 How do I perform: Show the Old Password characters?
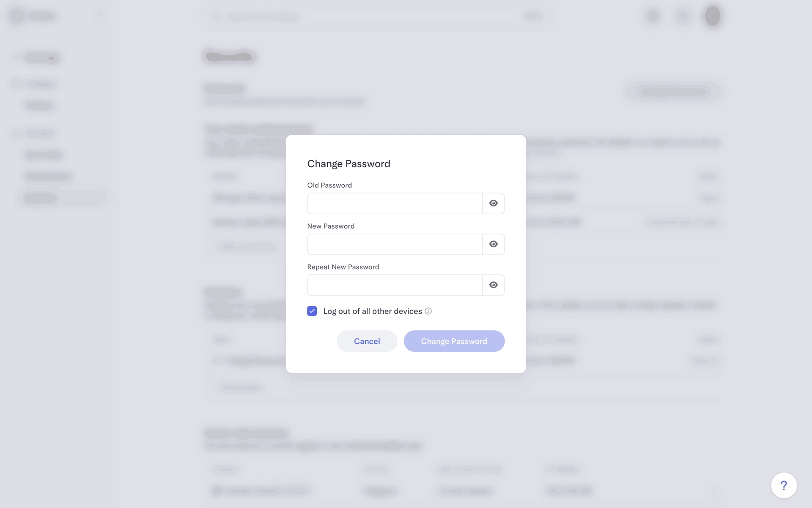point(493,203)
